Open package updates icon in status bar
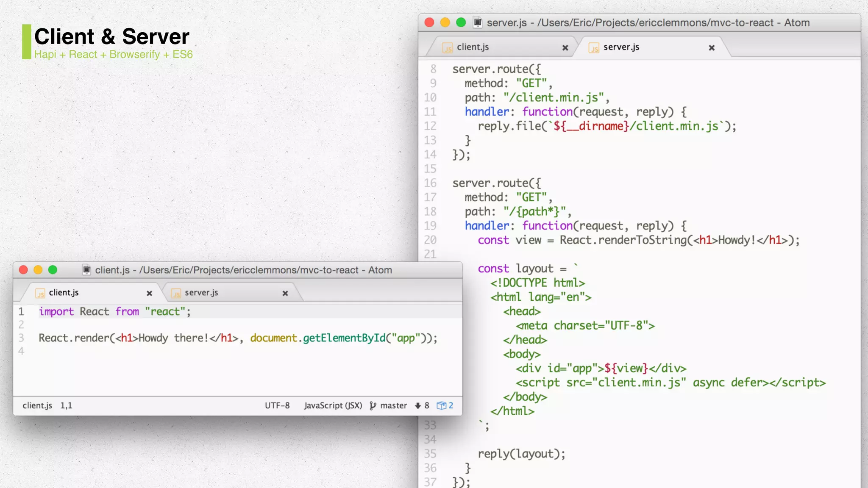Viewport: 868px width, 488px height. [441, 405]
